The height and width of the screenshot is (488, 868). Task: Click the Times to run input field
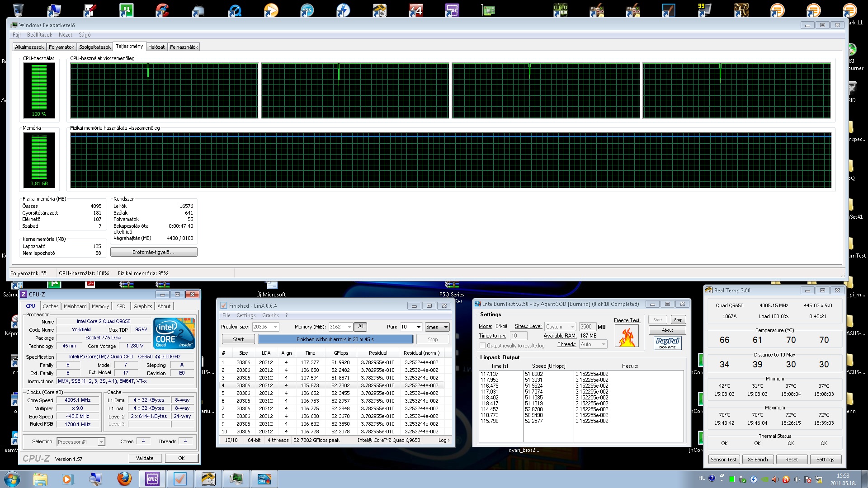point(519,336)
